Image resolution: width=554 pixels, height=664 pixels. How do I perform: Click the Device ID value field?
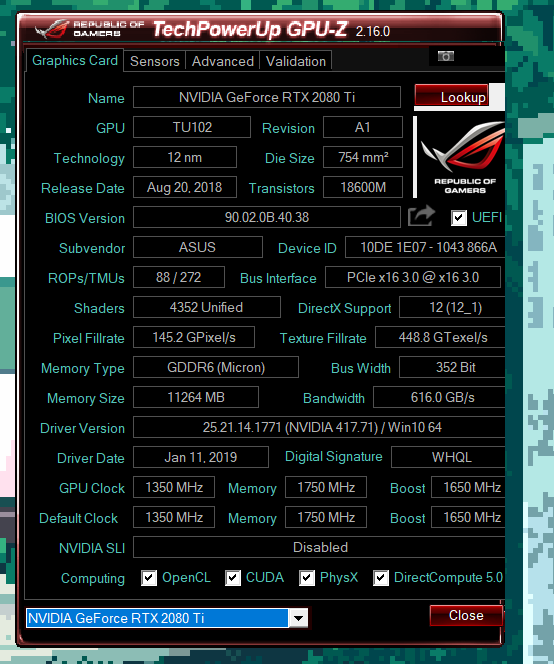click(425, 247)
